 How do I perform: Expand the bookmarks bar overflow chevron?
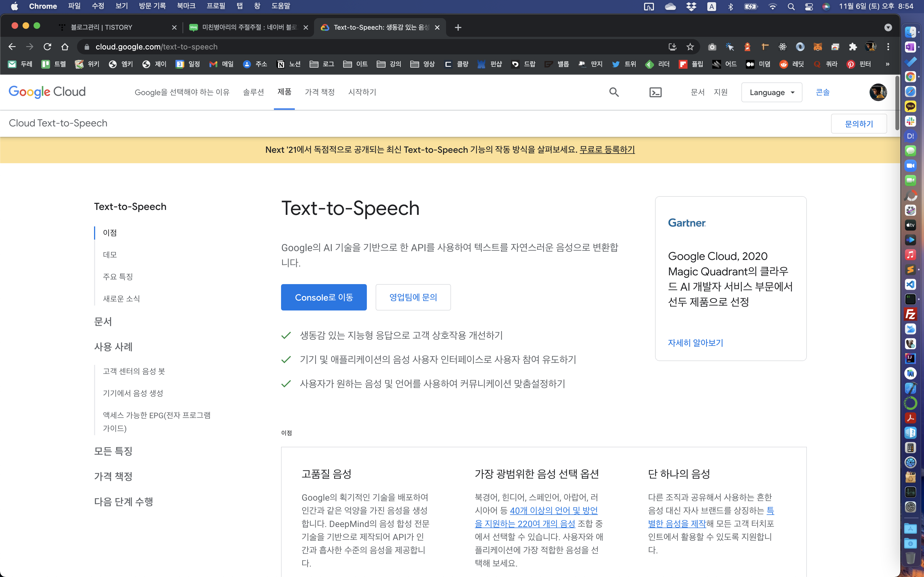tap(887, 64)
